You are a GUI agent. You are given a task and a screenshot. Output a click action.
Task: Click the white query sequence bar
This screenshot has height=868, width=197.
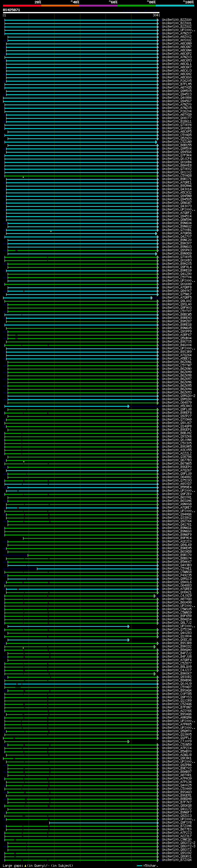(81, 12)
